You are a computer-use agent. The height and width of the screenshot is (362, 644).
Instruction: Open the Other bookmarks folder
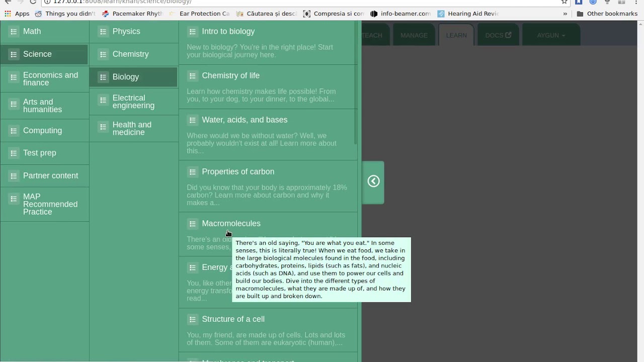[x=607, y=14]
